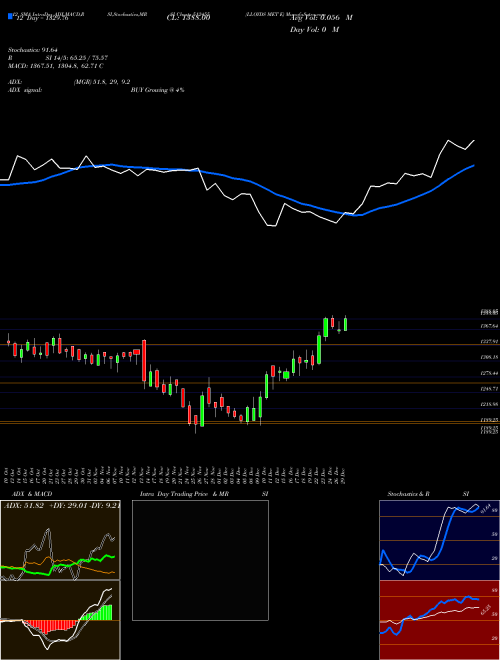Click the blue 12 Day SMA legend square
The image size is (500, 660).
point(10,17)
